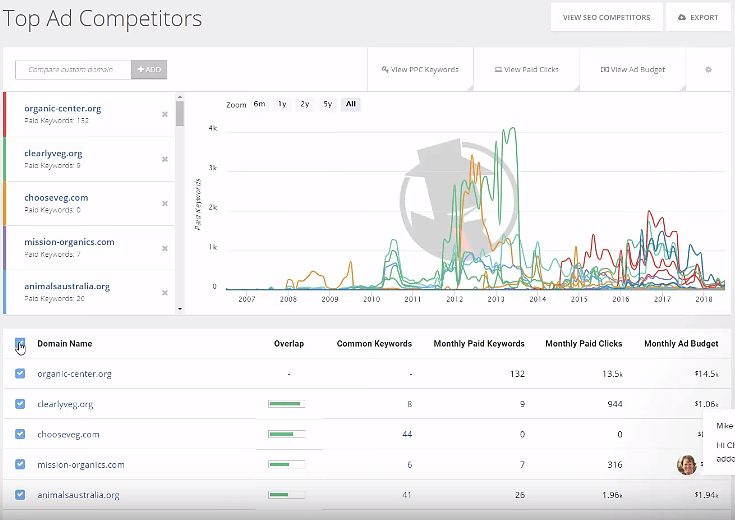
Task: Click the 1.96k paid clicks value
Action: coord(612,495)
